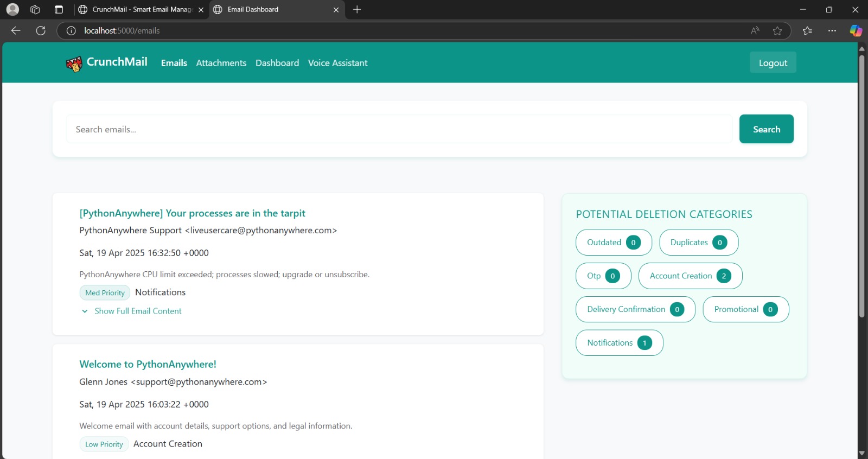Click the Account Creation label on the welcome email
Screen dimensions: 868x459
(168, 443)
